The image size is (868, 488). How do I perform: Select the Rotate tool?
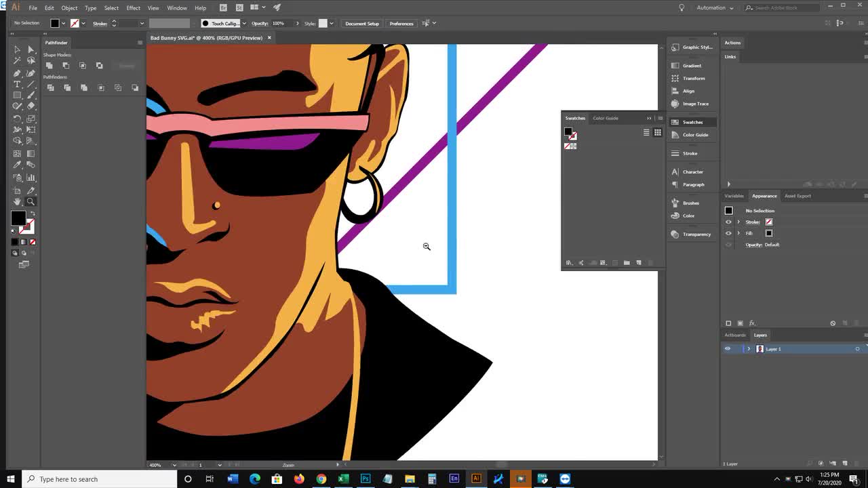click(x=17, y=119)
